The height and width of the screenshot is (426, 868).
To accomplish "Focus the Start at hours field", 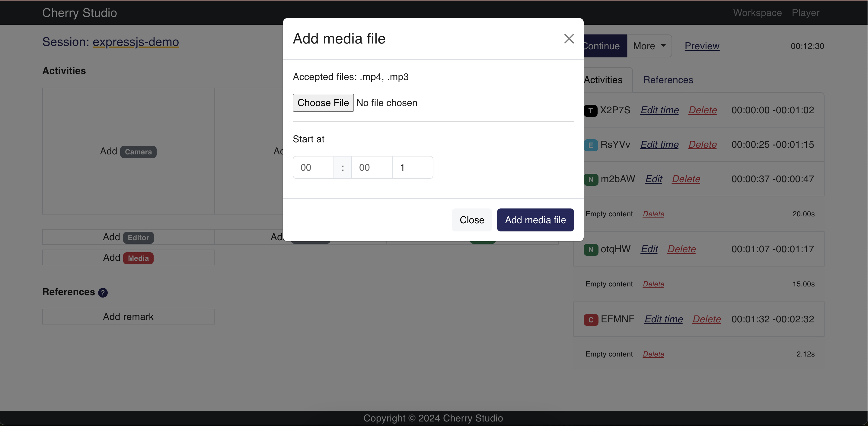I will [313, 167].
